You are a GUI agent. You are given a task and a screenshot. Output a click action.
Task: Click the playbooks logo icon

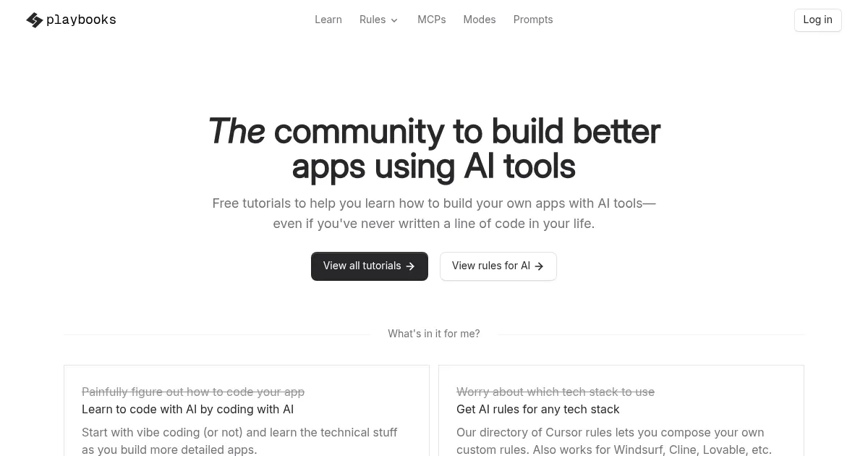tap(34, 20)
